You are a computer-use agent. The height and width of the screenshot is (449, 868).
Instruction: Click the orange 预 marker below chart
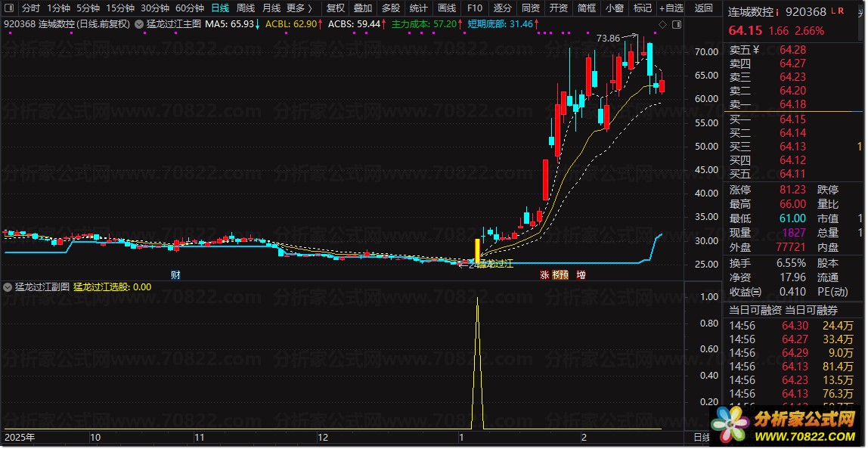pos(564,274)
